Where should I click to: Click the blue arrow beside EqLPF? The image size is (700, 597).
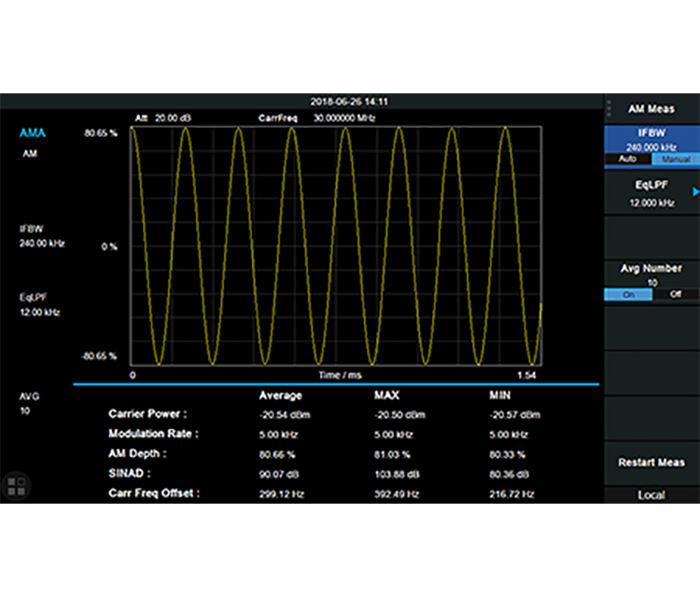click(694, 192)
